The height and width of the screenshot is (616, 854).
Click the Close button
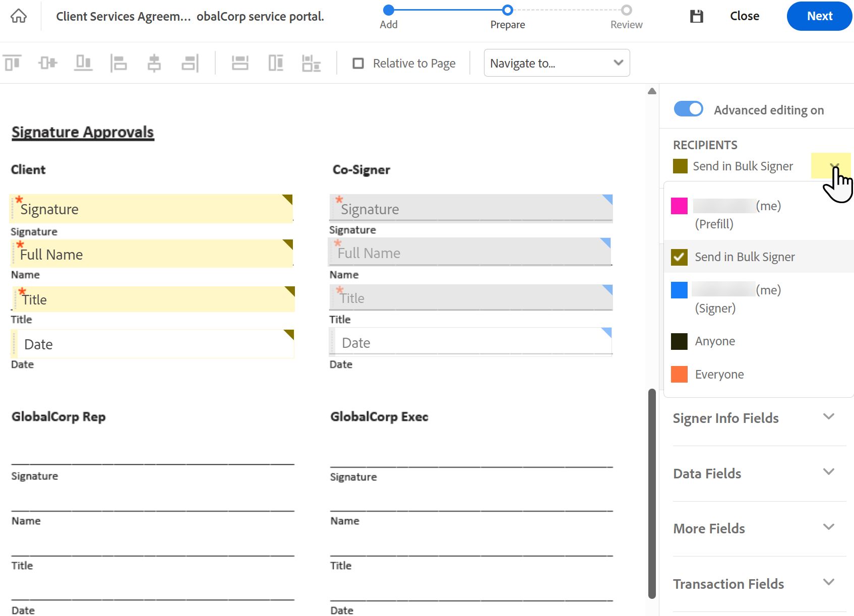click(745, 16)
